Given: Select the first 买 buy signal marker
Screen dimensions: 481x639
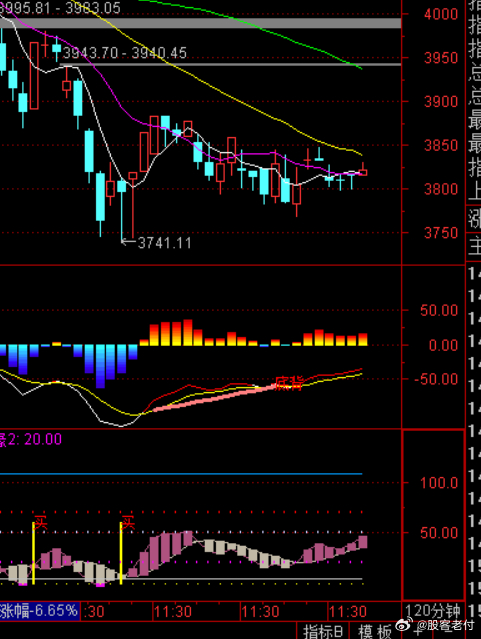Looking at the screenshot, I should pos(41,522).
